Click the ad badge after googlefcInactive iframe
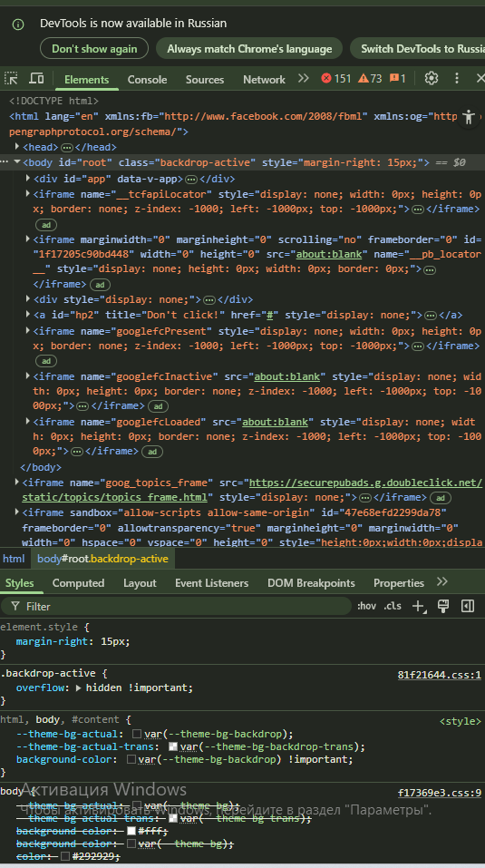This screenshot has width=485, height=868. pyautogui.click(x=158, y=406)
